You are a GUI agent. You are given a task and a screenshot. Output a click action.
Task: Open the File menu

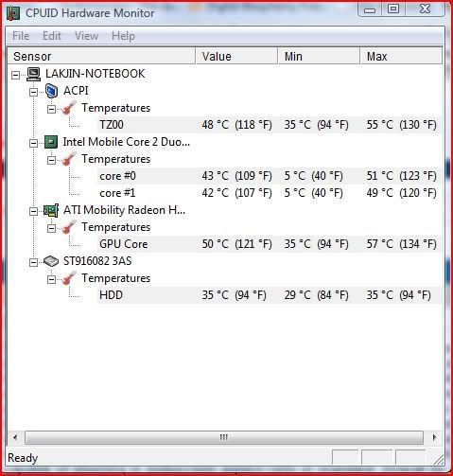tap(21, 36)
